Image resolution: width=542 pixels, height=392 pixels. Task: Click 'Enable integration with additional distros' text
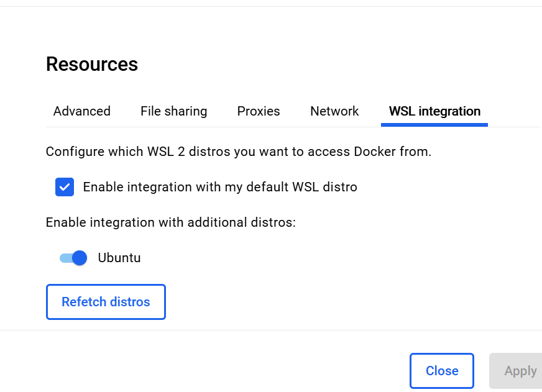(x=170, y=222)
